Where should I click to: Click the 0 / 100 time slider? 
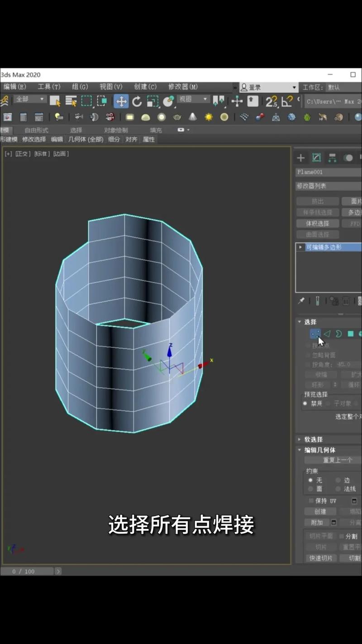(27, 572)
